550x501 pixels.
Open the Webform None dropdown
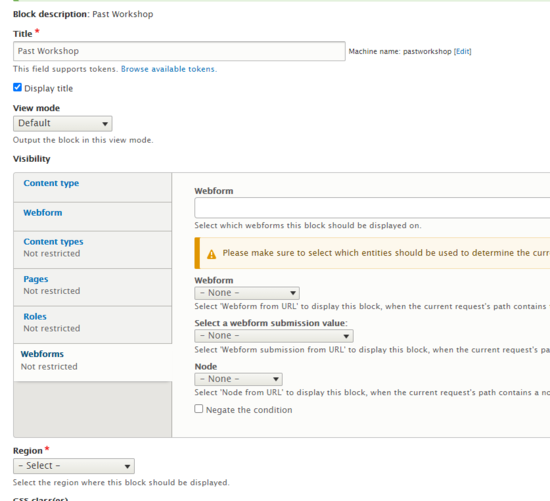coord(247,293)
